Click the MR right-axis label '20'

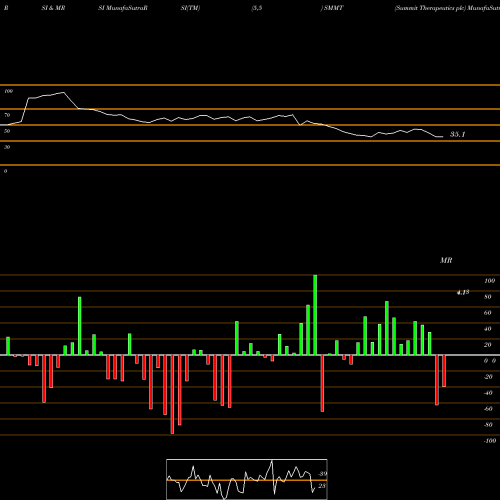coord(488,345)
